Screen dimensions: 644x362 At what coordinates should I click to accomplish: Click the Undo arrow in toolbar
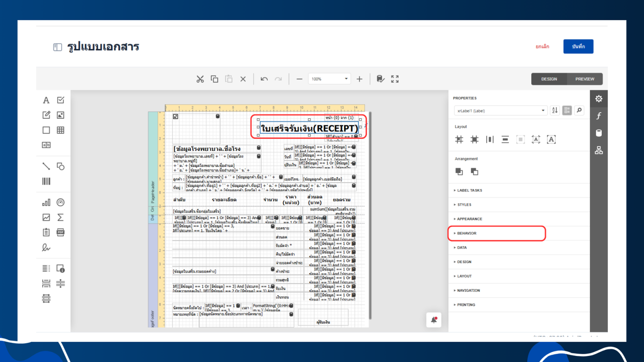click(x=264, y=79)
